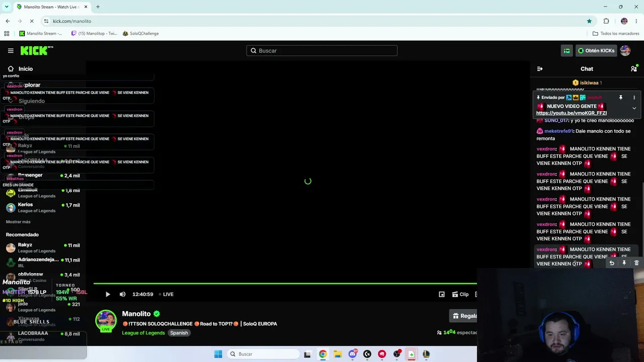Open Chrome three-dot menu
Viewport: 644px width, 362px height.
(x=636, y=21)
